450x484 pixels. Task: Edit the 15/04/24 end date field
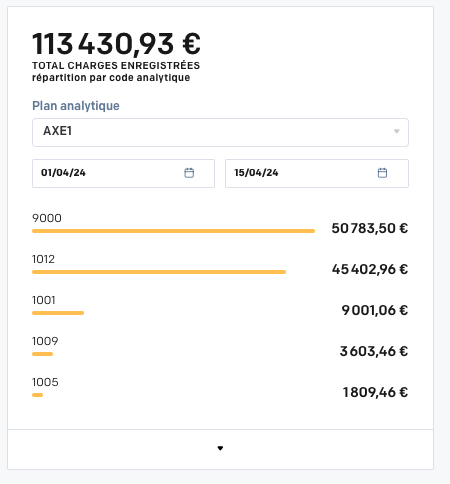tap(317, 173)
